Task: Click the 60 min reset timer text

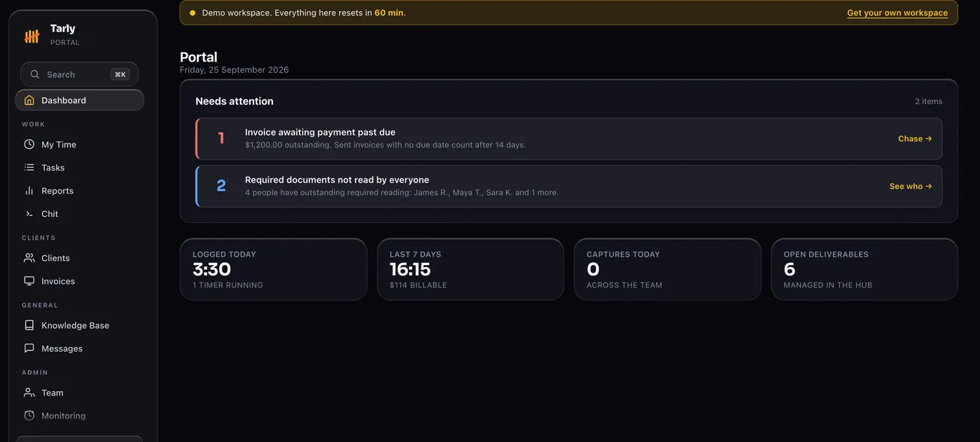Action: coord(388,13)
